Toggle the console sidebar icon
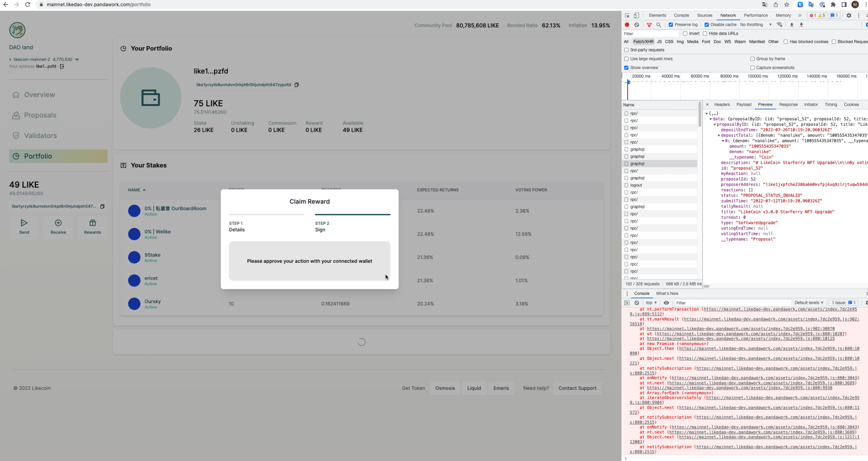 point(627,303)
